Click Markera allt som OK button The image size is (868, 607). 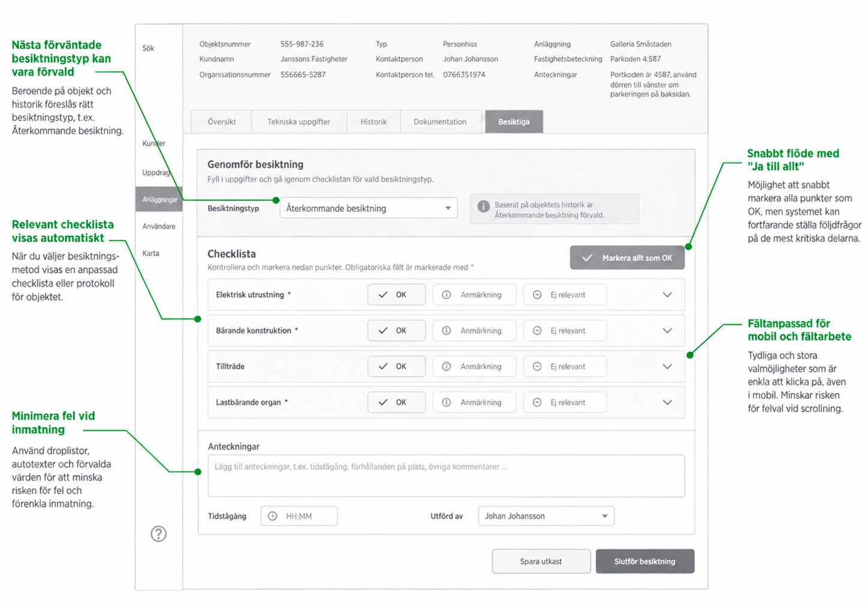coord(627,258)
